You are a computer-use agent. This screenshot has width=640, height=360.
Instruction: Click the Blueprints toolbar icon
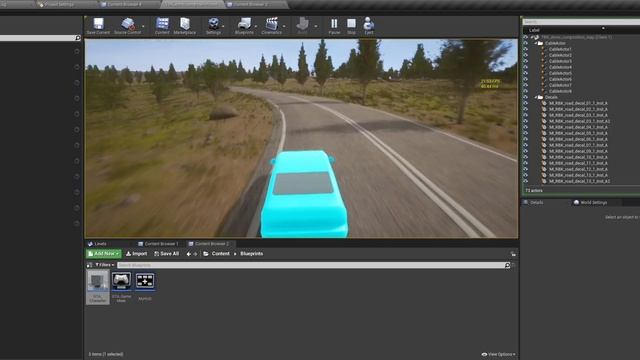tap(244, 24)
